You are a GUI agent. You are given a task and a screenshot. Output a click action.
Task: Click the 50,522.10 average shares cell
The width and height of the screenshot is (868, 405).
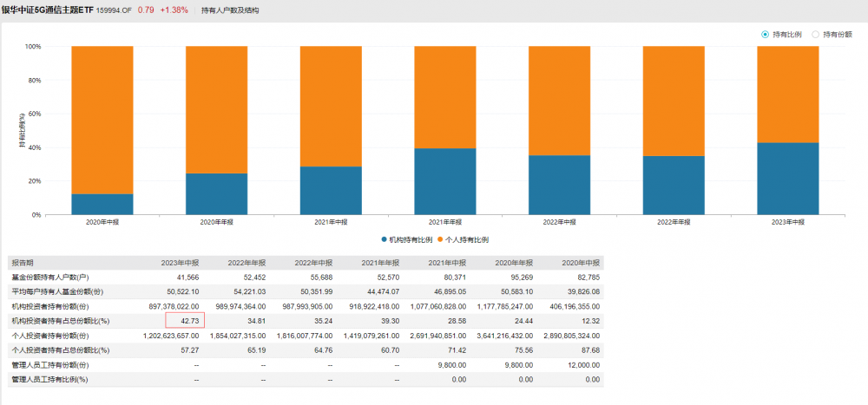(x=183, y=291)
